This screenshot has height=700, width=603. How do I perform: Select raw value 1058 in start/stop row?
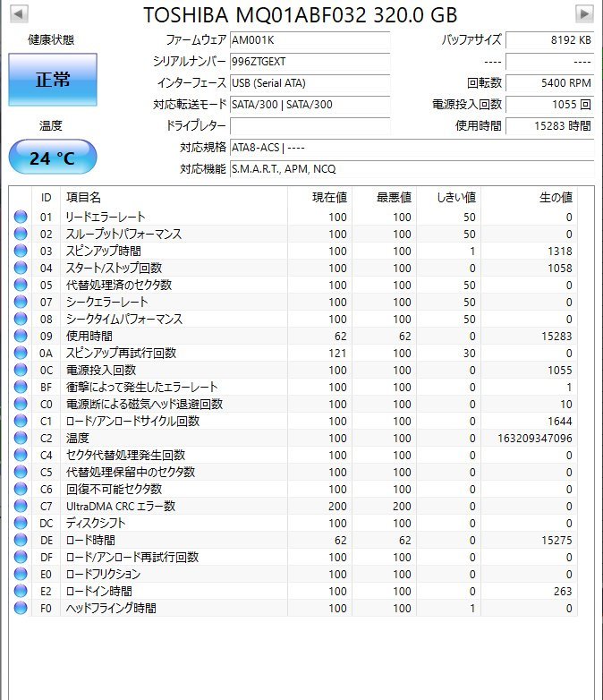pos(560,269)
